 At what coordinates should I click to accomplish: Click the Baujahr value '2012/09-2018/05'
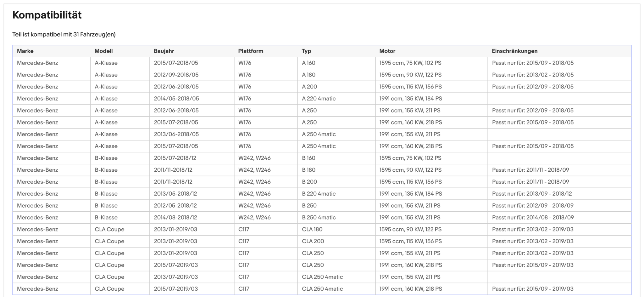pyautogui.click(x=176, y=75)
